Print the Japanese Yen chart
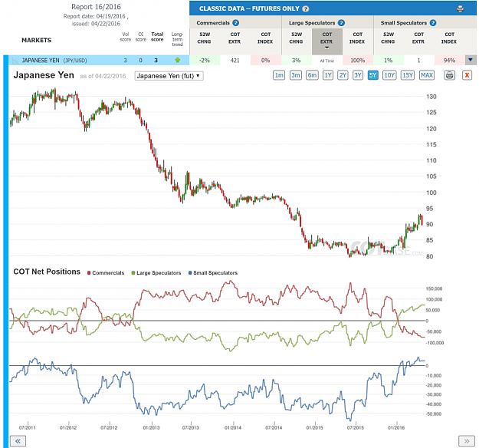This screenshot has height=448, width=479. [x=449, y=75]
